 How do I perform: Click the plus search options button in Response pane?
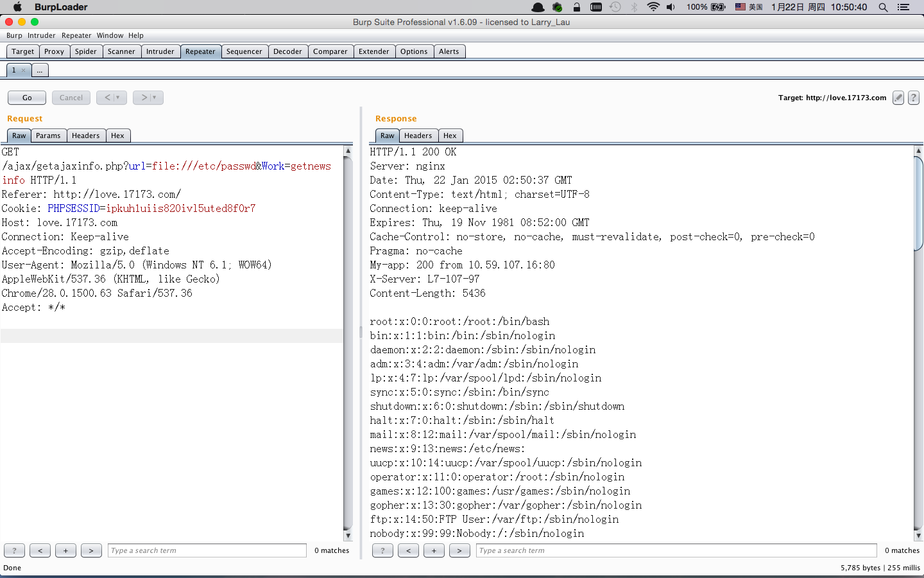(434, 550)
